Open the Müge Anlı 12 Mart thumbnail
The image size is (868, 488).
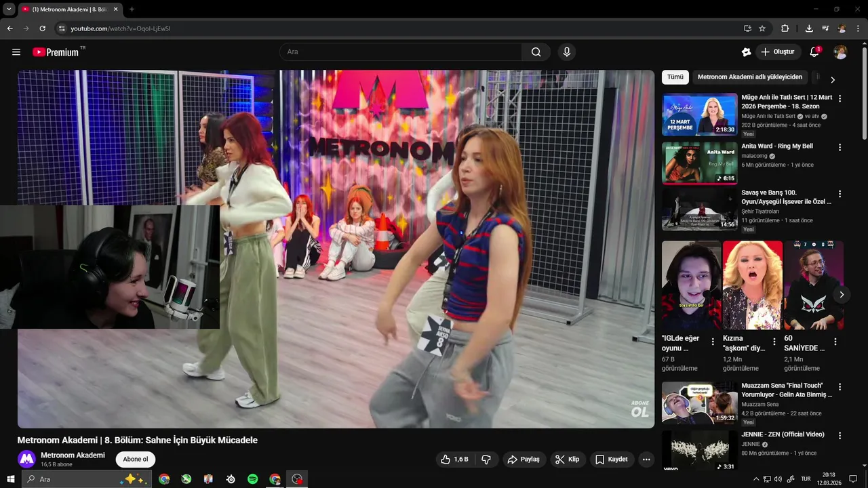(x=700, y=115)
